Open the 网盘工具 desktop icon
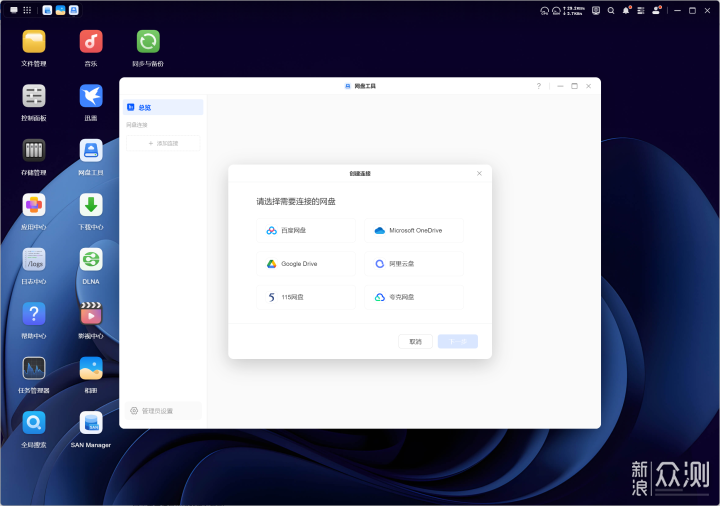 (x=91, y=151)
